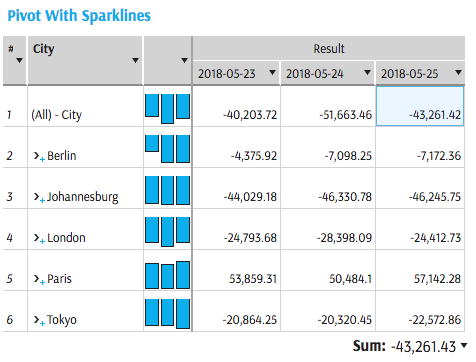Click row number 3
Image resolution: width=476 pixels, height=362 pixels.
point(9,197)
